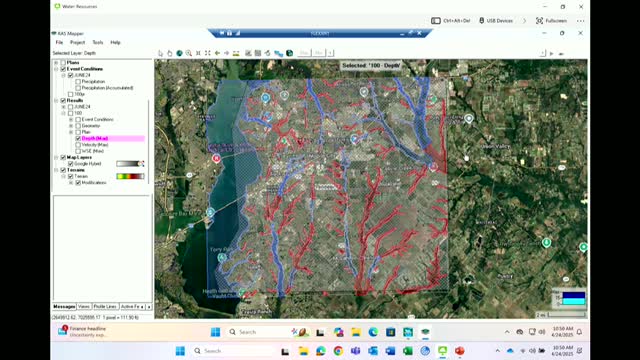Viewport: 640px width, 360px height.
Task: Collapse the Event Conditions top-level node
Action: [56, 69]
